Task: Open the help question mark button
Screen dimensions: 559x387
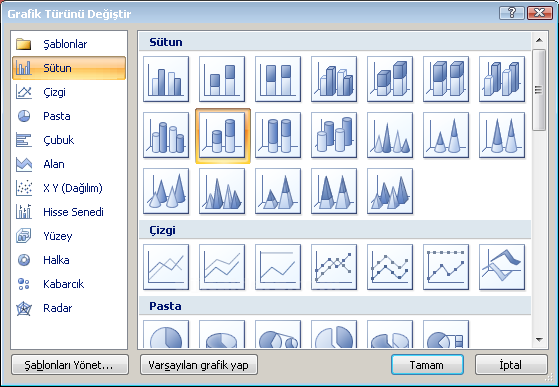Action: pos(512,13)
